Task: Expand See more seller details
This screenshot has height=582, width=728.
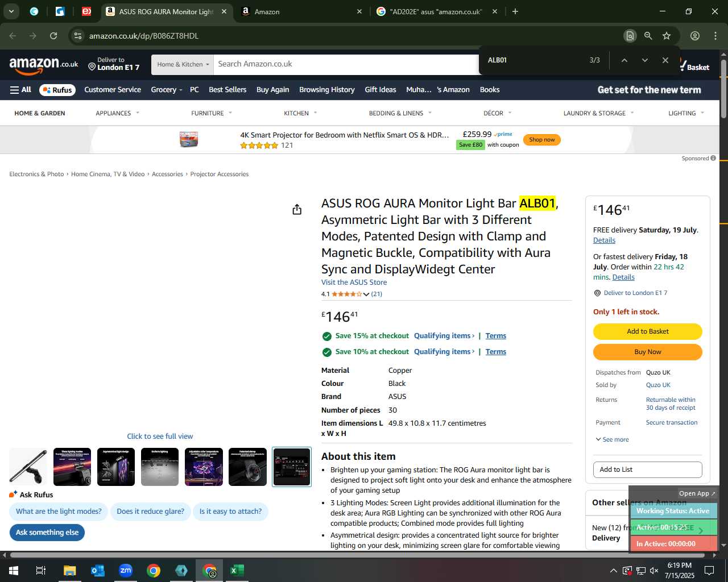Action: 612,439
